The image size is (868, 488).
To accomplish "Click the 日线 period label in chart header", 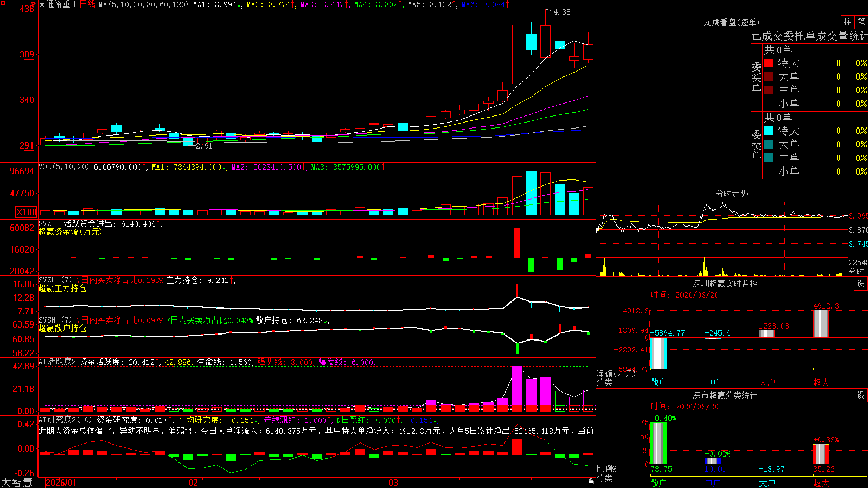I will coord(87,4).
